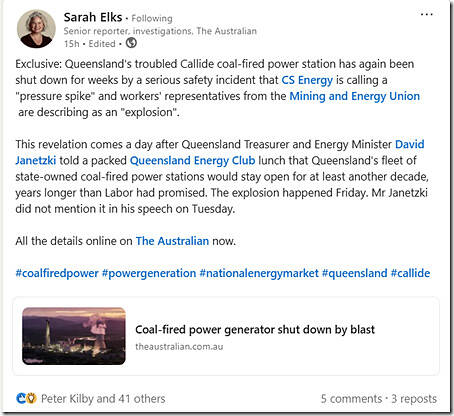Viewport: 454px width, 416px height.
Task: Click the #callide hashtag
Action: pyautogui.click(x=410, y=273)
